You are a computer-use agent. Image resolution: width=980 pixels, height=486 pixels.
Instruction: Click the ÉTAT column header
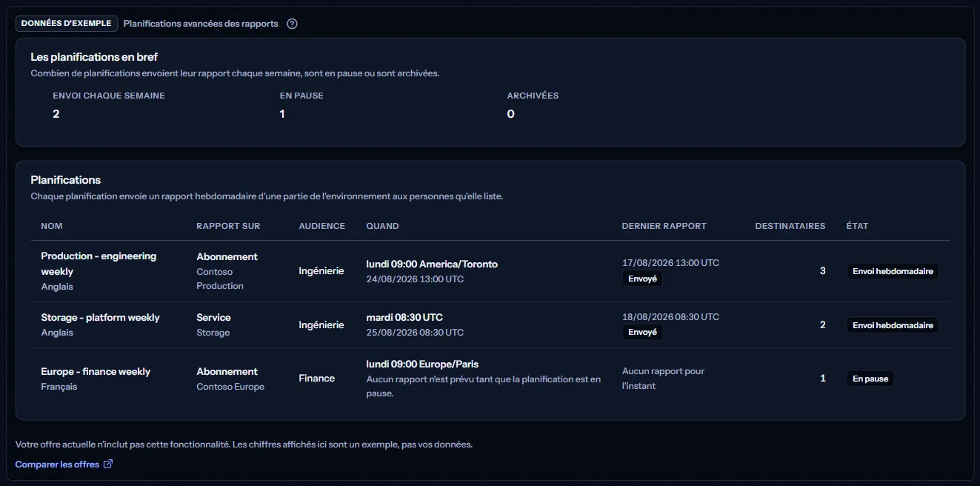[858, 226]
